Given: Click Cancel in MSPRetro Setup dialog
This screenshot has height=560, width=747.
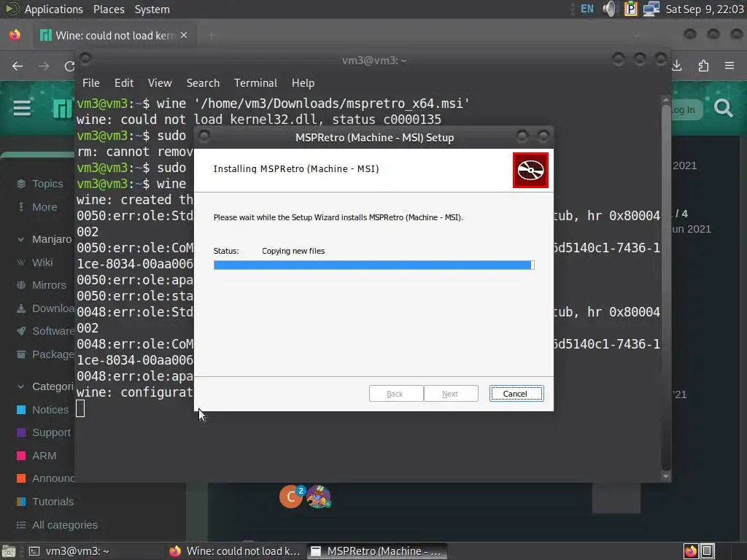Looking at the screenshot, I should pyautogui.click(x=516, y=393).
